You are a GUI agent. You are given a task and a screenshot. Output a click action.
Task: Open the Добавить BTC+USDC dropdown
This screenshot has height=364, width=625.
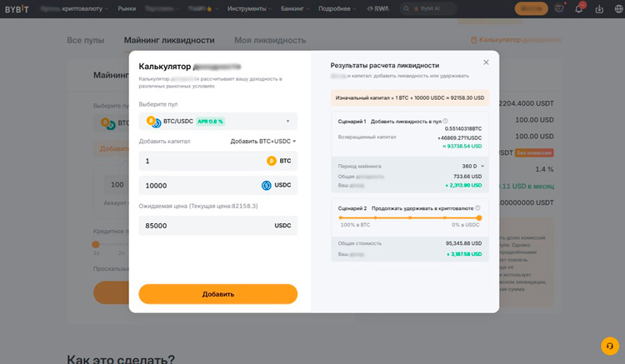click(263, 141)
